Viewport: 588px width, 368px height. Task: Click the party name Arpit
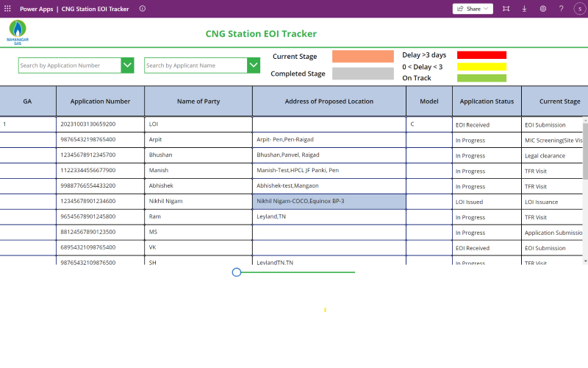(155, 139)
